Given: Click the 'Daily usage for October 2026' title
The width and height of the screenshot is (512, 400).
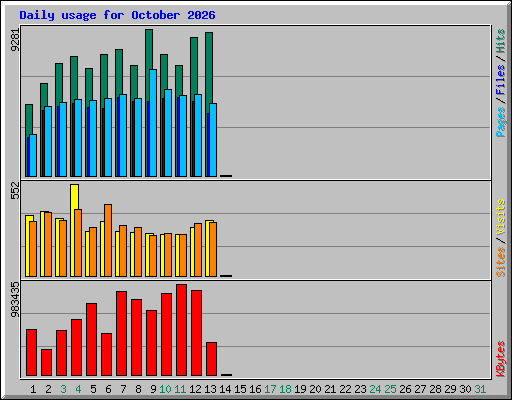Looking at the screenshot, I should 117,15.
